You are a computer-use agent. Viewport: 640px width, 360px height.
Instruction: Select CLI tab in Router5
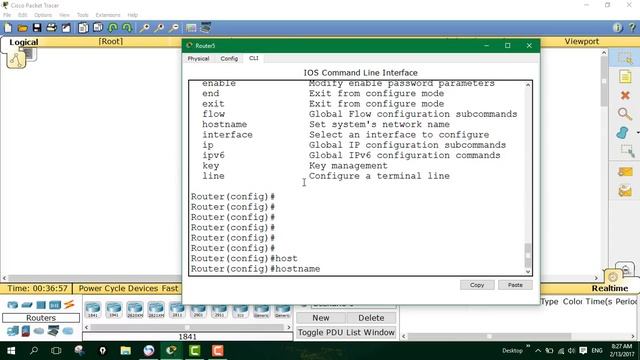[x=253, y=58]
